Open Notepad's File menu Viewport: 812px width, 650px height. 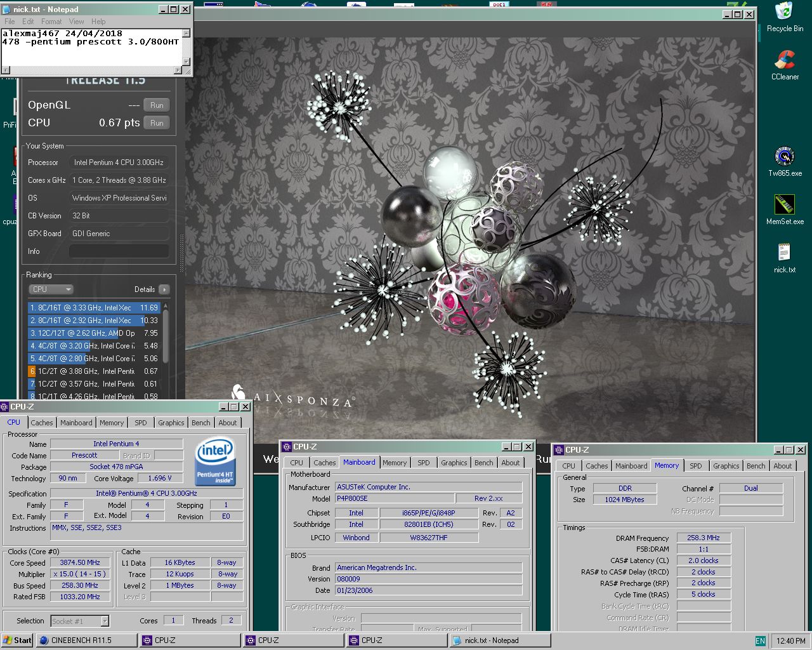click(10, 22)
